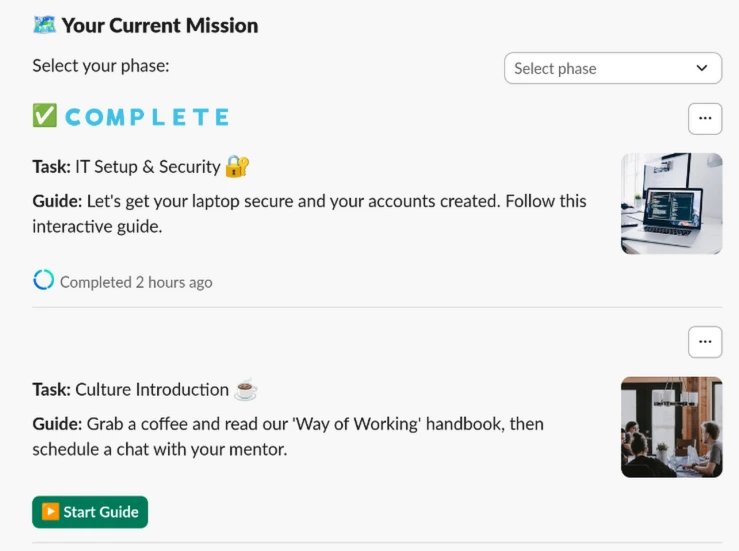Open the overflow menu for Culture Introduction task
Screen dimensions: 739x551
pos(705,341)
